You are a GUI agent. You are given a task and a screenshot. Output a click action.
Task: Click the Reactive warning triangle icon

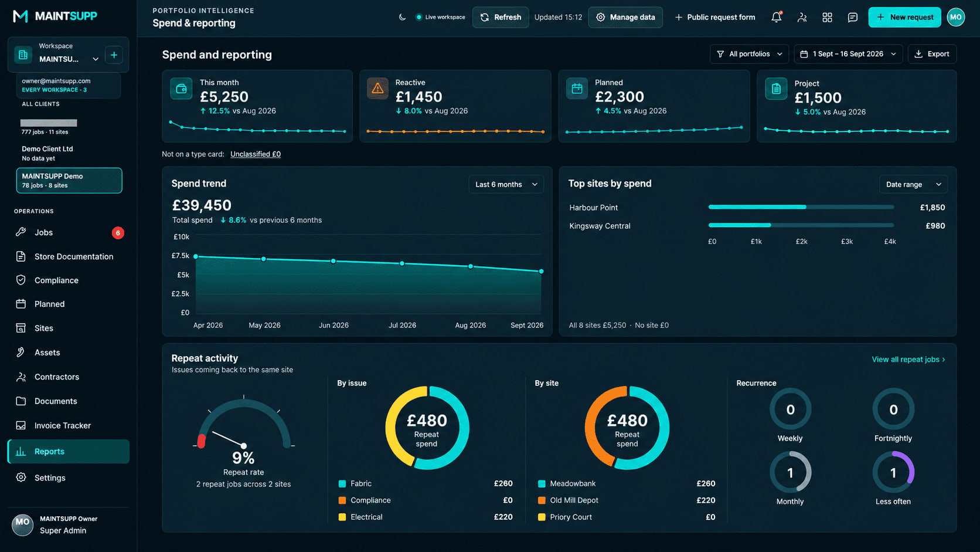pos(377,89)
